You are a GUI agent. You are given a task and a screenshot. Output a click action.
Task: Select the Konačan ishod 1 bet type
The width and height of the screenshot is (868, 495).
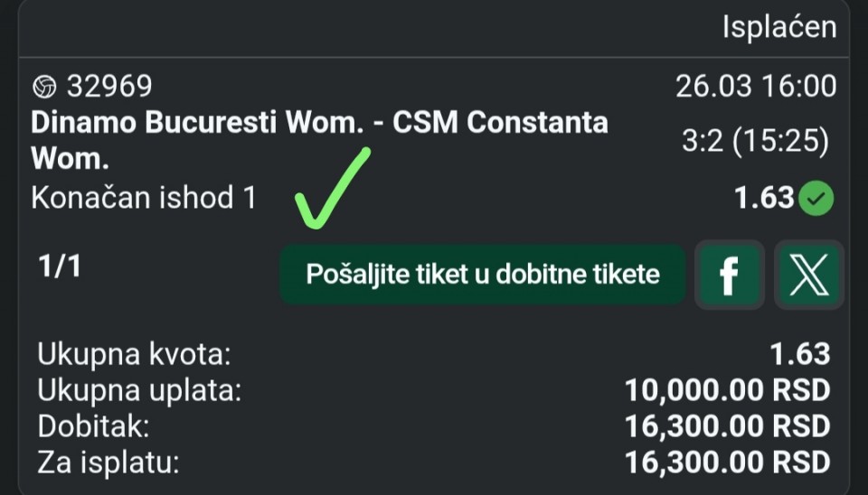point(144,198)
